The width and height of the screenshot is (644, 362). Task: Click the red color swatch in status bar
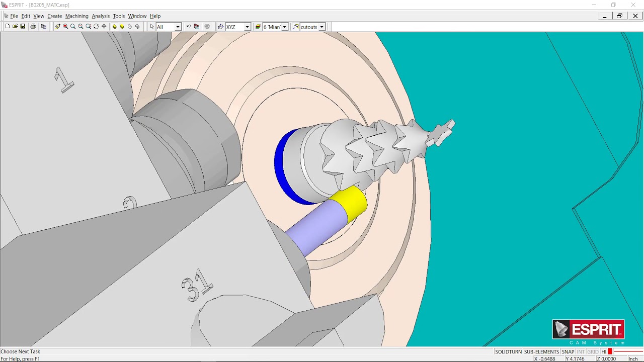point(610,351)
